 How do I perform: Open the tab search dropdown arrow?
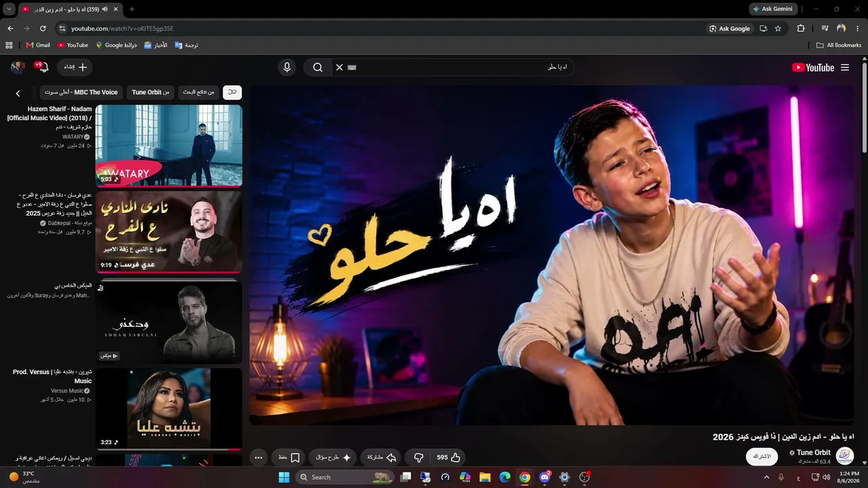point(9,9)
